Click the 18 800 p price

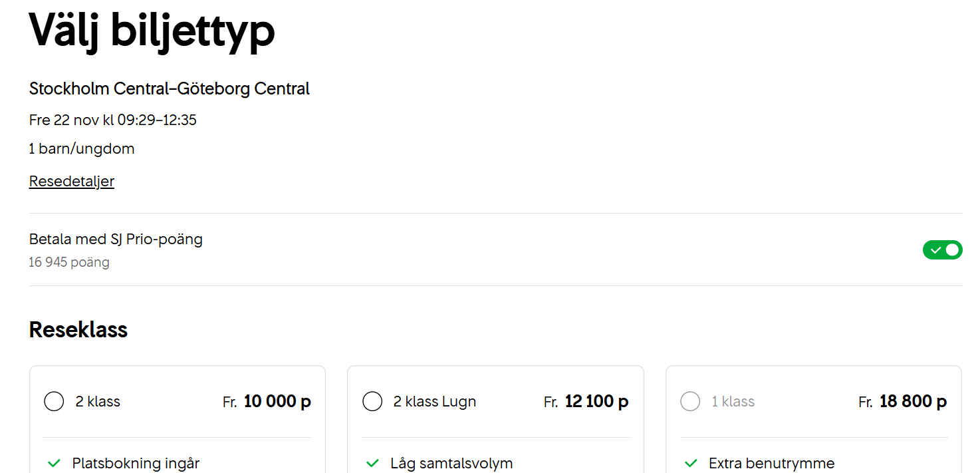pos(913,402)
